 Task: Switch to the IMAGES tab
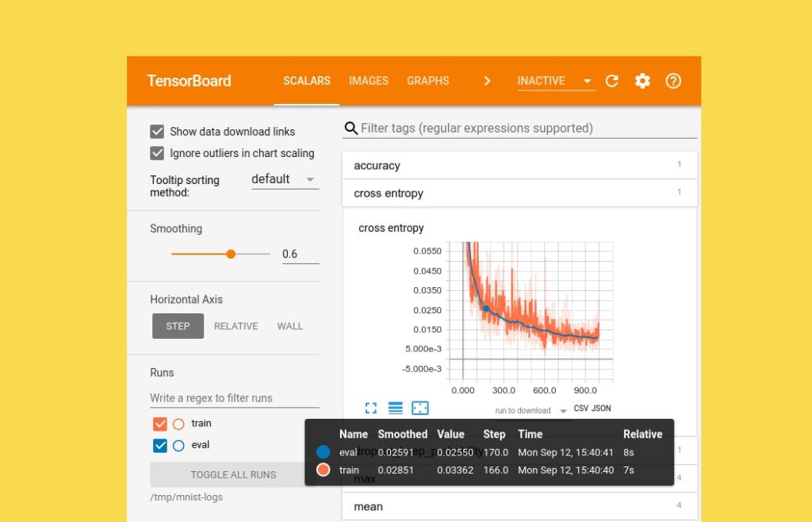pyautogui.click(x=369, y=81)
